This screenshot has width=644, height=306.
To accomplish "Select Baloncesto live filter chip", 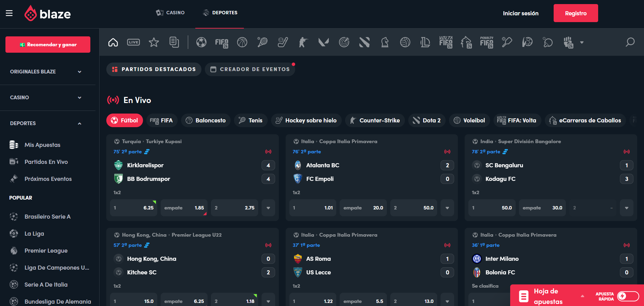I will 206,120.
